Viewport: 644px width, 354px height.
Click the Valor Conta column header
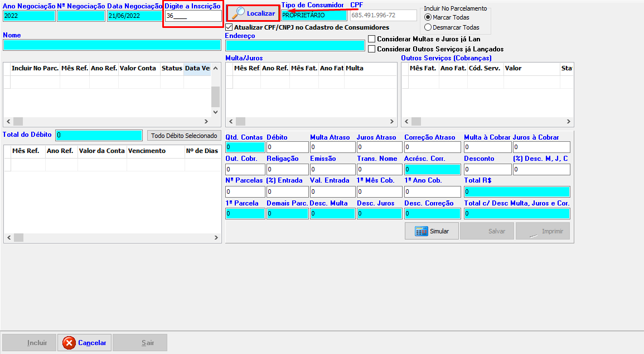pos(138,68)
